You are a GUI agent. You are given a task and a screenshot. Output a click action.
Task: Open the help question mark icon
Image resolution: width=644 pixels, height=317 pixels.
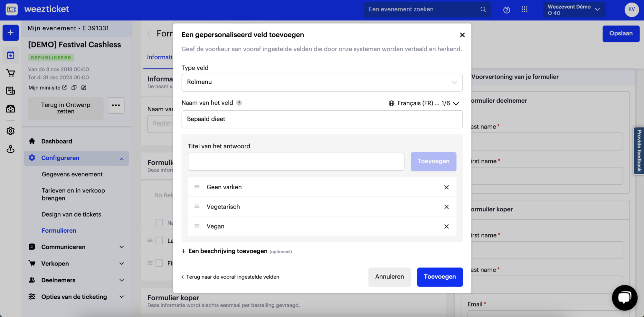click(507, 10)
